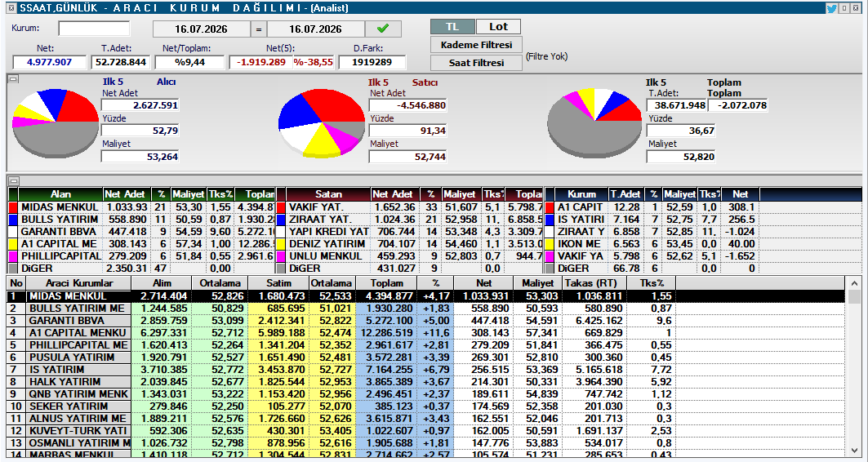
Task: Click yellow swatch beside IKON ME in Kurum table
Action: [550, 243]
